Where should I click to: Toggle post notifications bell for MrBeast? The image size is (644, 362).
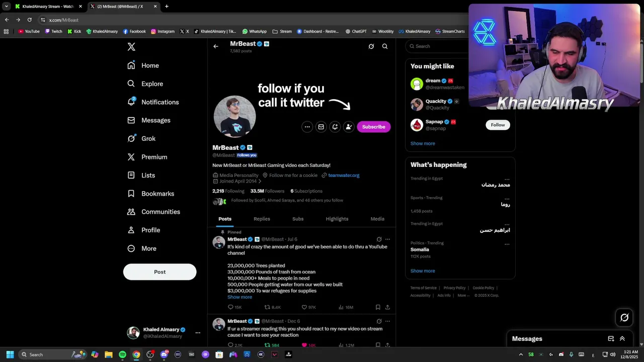coord(335,127)
